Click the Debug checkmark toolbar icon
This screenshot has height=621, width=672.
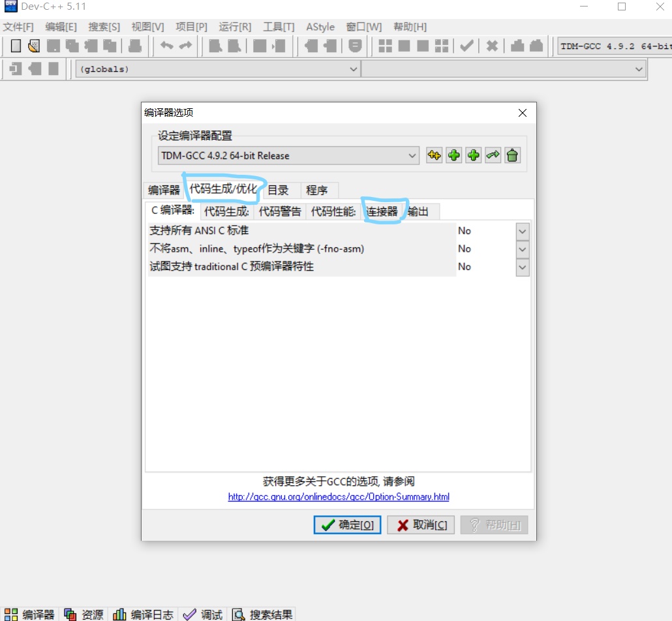466,46
